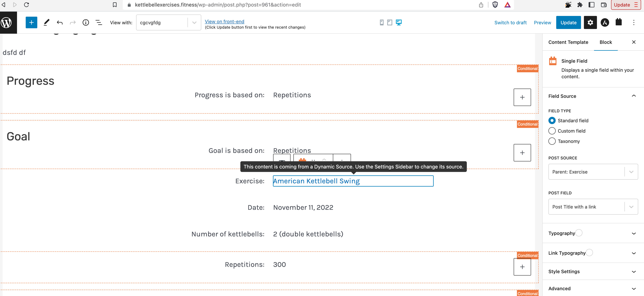
Task: Click the Typography indicator circle
Action: coord(579,233)
